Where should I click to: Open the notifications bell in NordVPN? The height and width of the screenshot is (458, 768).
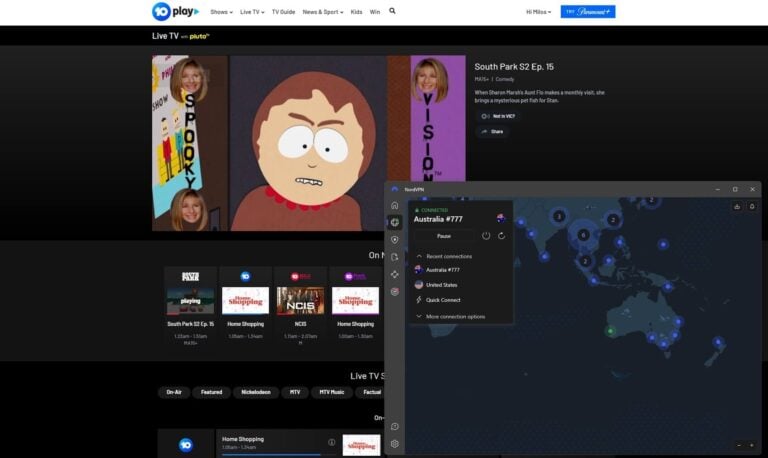pos(752,207)
